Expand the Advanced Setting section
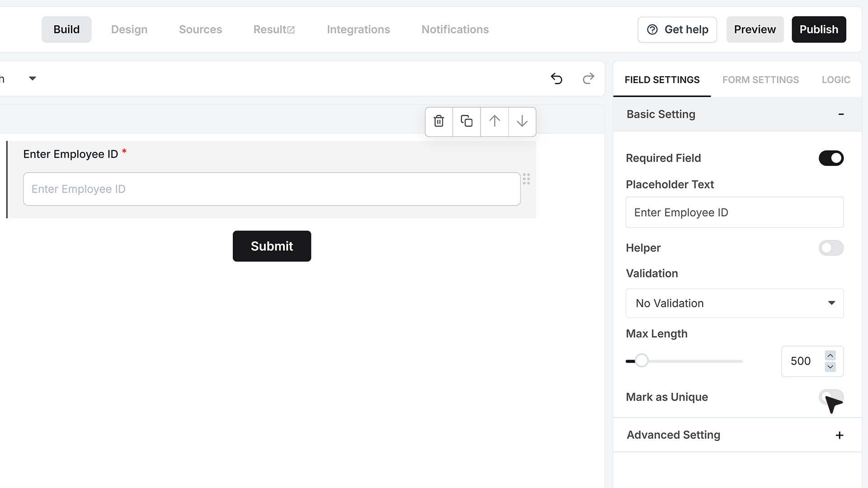The height and width of the screenshot is (488, 868). pos(840,435)
